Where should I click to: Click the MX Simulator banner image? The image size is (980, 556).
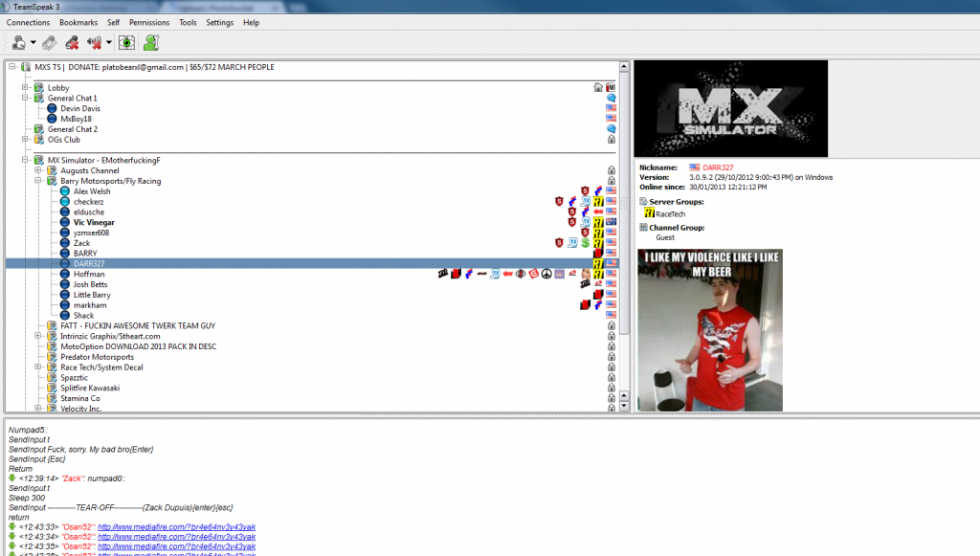(x=730, y=109)
